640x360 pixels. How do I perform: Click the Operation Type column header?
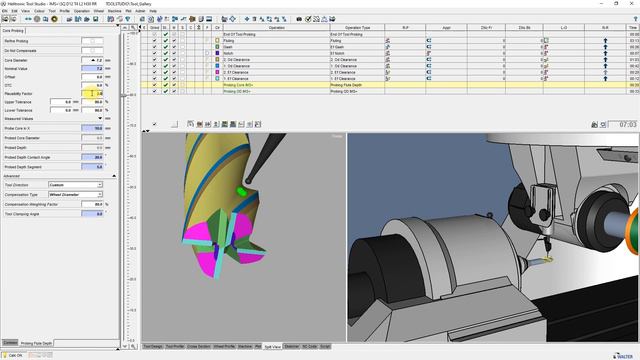pyautogui.click(x=357, y=27)
